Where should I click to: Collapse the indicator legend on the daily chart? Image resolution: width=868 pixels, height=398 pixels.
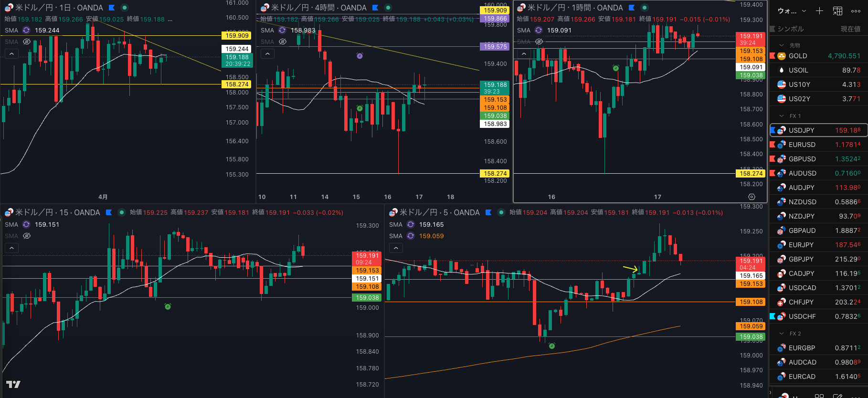(11, 54)
